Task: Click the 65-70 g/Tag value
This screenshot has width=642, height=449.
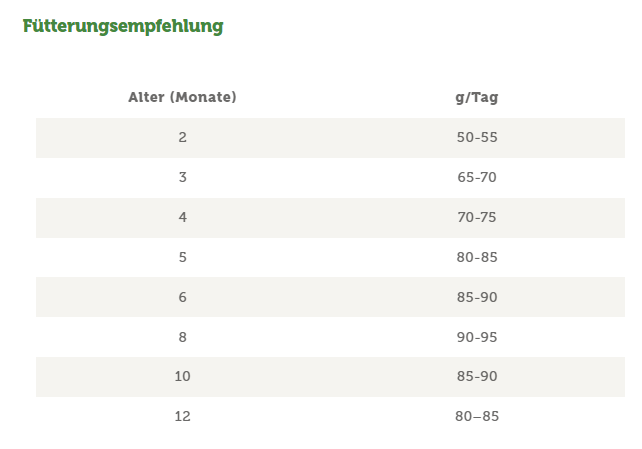Action: tap(476, 177)
